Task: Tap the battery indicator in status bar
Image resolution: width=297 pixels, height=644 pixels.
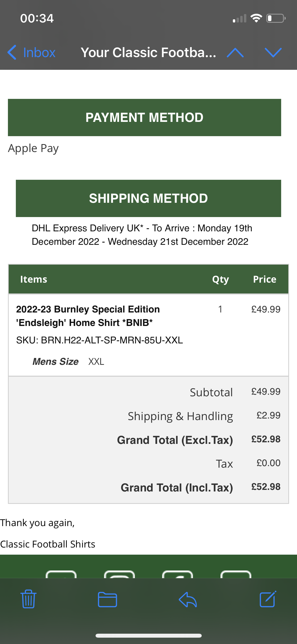Action: pos(276,18)
